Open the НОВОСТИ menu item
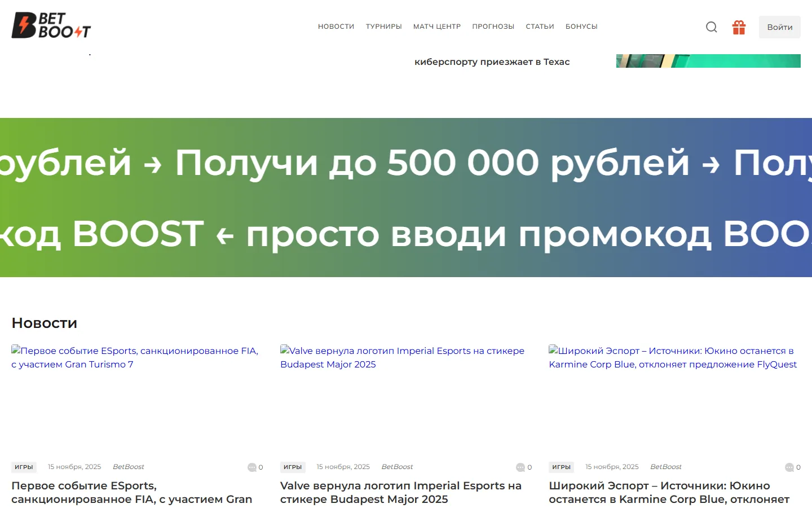This screenshot has width=812, height=508. coord(336,27)
